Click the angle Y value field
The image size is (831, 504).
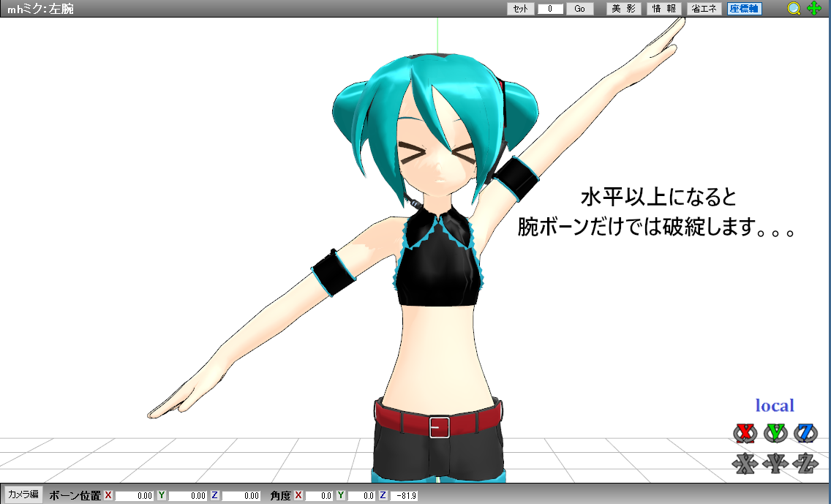361,496
